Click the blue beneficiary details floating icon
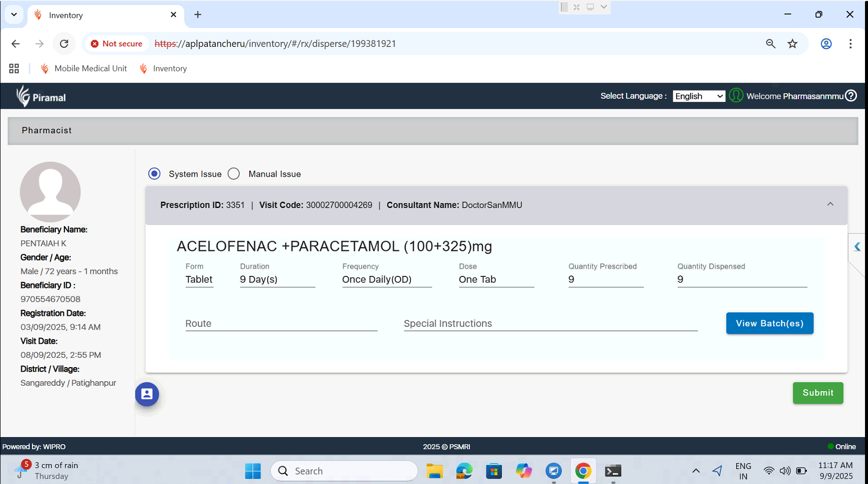This screenshot has height=484, width=868. [147, 394]
